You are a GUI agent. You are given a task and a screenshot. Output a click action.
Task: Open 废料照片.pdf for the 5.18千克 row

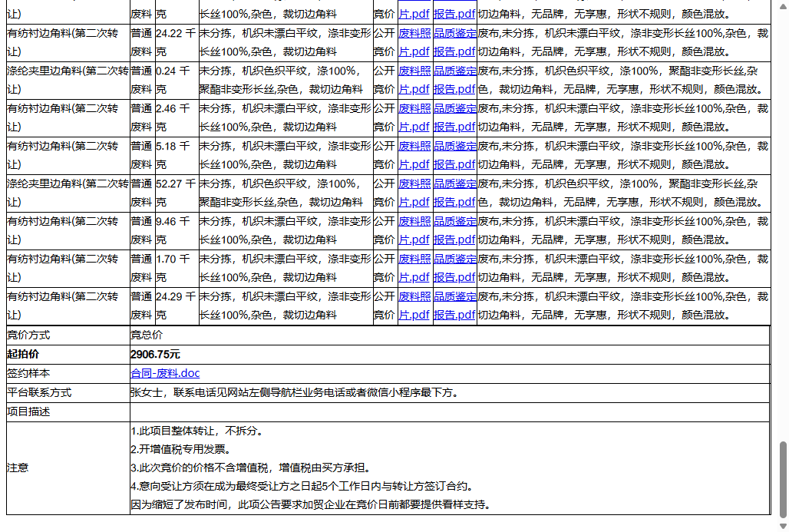[x=414, y=155]
